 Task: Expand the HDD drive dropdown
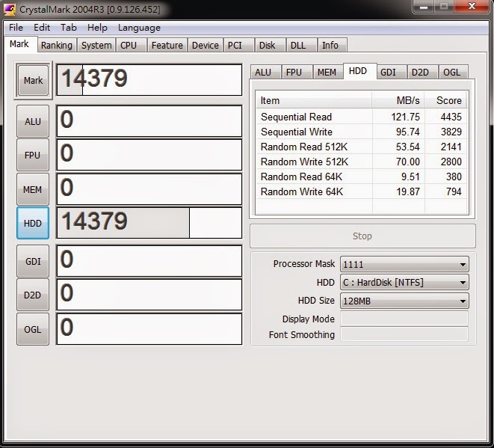tap(404, 282)
